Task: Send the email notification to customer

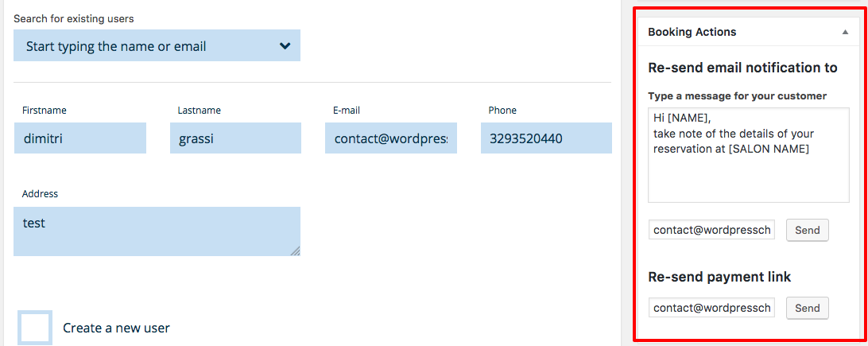Action: coord(807,230)
